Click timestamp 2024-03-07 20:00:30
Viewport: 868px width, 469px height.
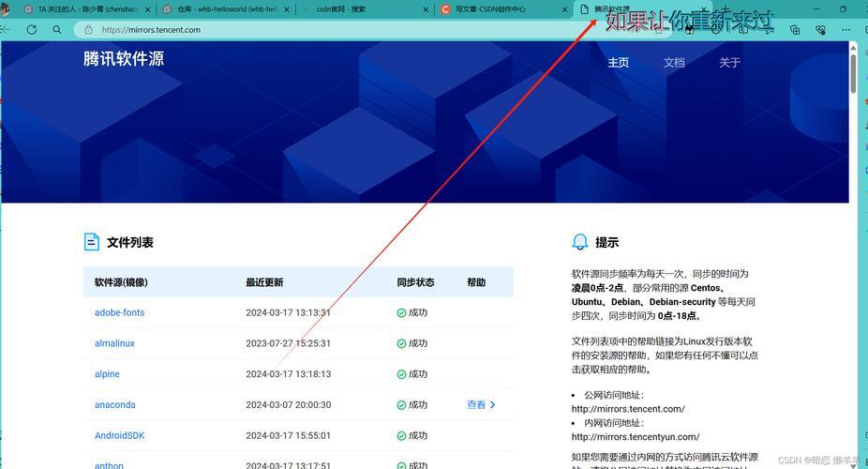coord(289,405)
